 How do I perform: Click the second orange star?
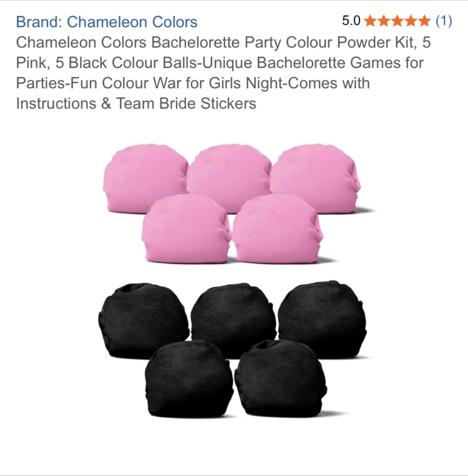[x=384, y=21]
